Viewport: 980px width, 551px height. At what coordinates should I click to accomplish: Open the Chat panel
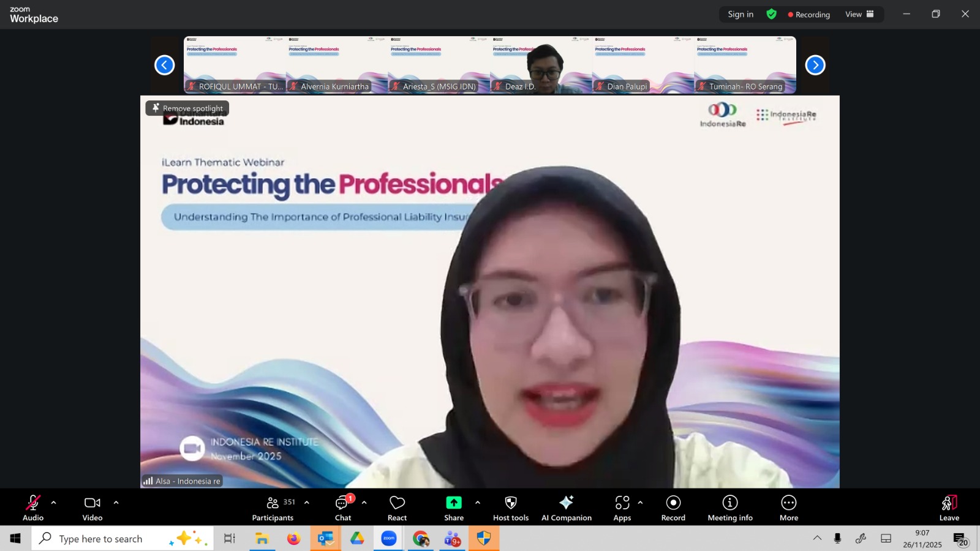click(x=343, y=508)
